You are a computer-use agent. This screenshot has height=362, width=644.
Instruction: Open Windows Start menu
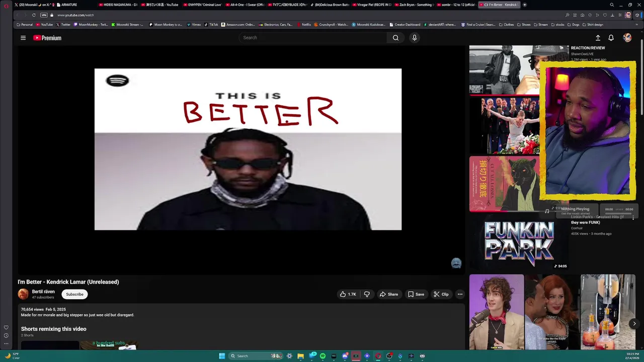click(222, 356)
